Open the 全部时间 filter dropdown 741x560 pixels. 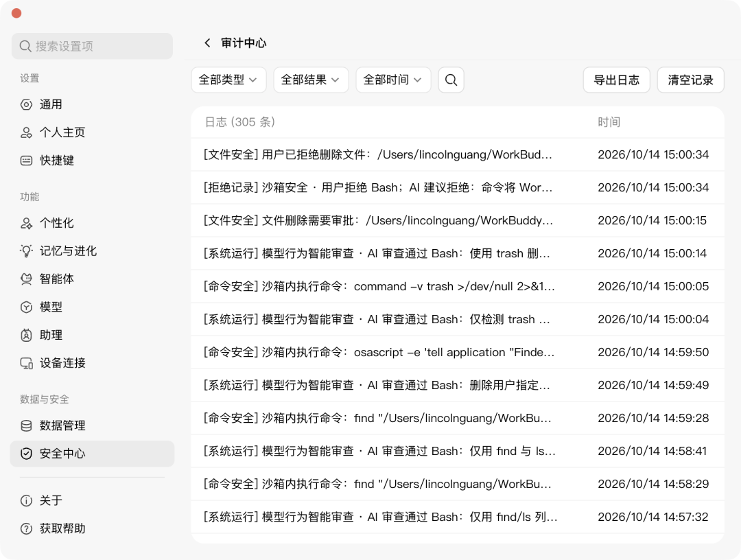click(393, 80)
